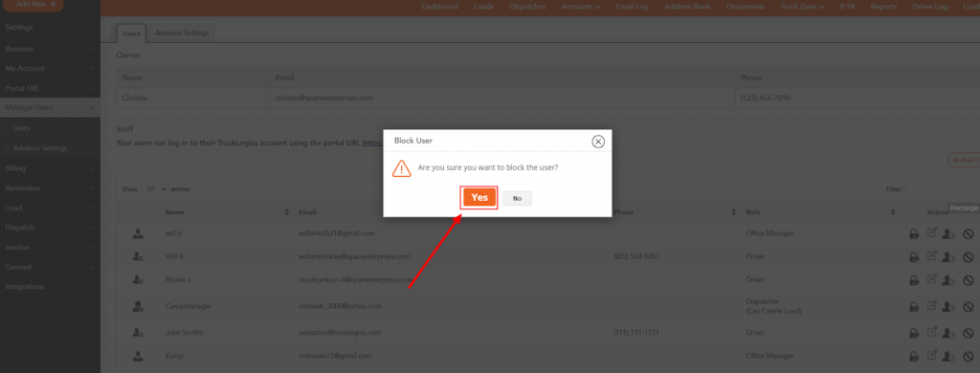Click the edit icon for Will B driver

932,255
